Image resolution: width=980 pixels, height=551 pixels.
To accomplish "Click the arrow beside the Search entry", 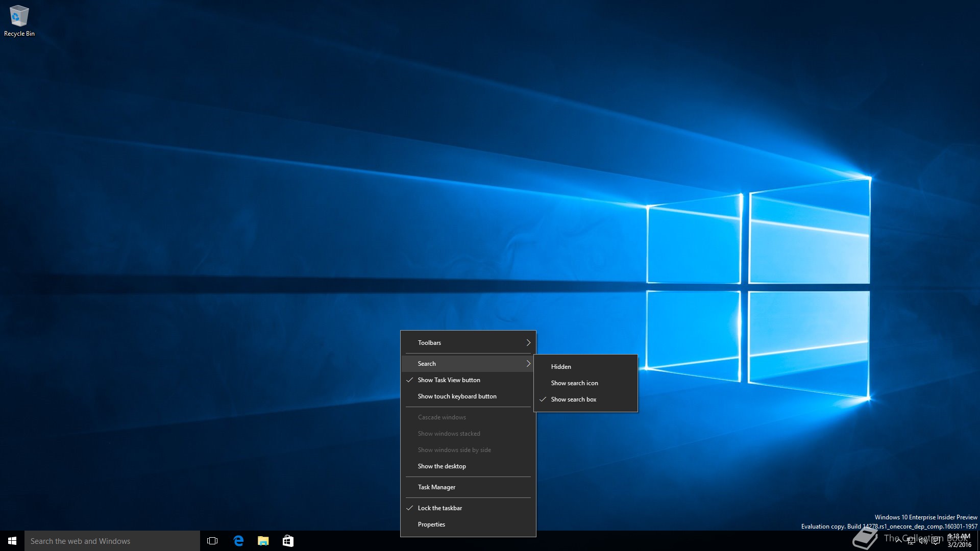I will 528,364.
